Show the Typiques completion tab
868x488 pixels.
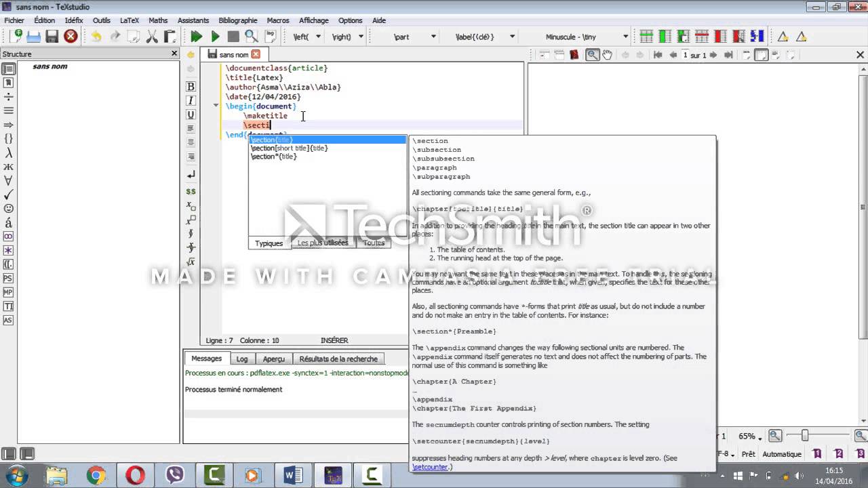pyautogui.click(x=269, y=243)
